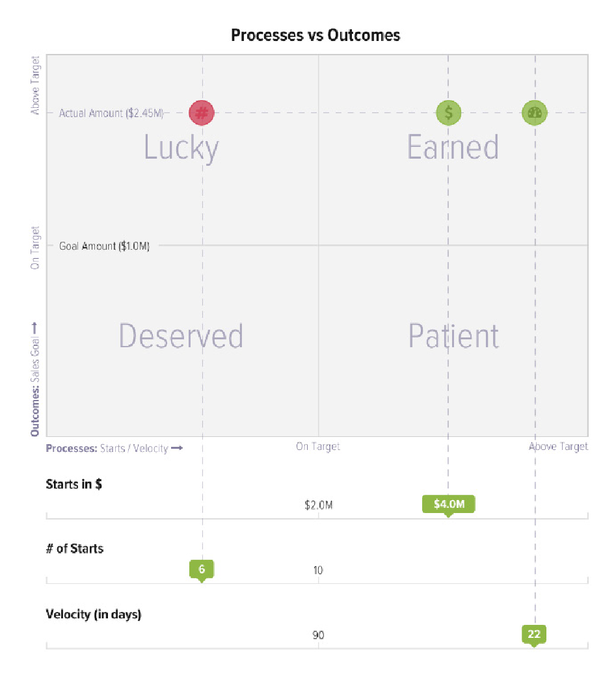
Task: Click the Actual Amount ($2.45M) label
Action: (111, 113)
